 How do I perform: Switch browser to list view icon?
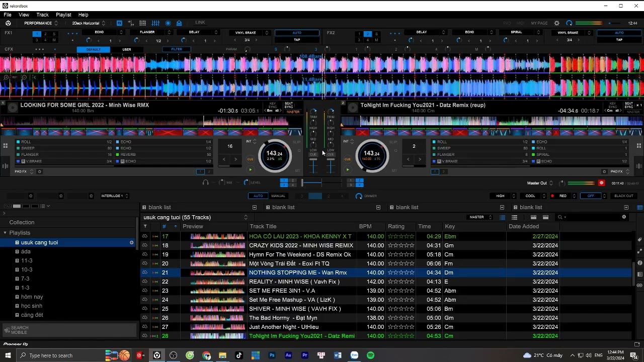[502, 217]
